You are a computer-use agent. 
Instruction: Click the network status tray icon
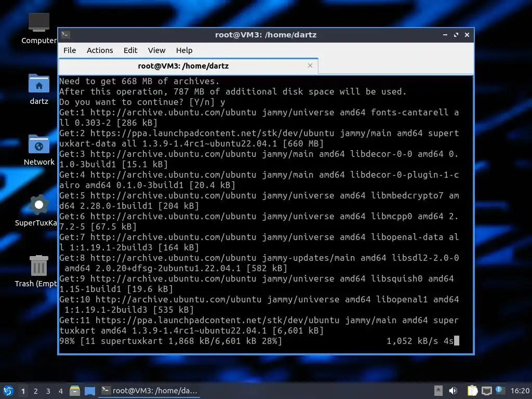486,391
